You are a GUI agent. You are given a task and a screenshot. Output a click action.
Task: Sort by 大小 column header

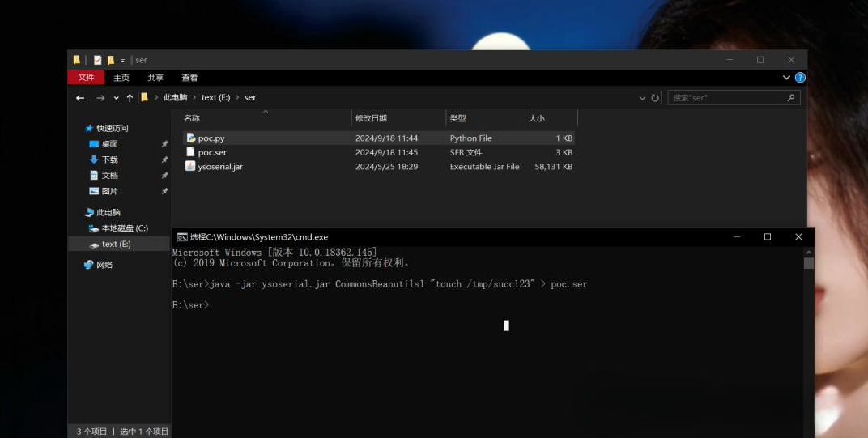(x=536, y=118)
